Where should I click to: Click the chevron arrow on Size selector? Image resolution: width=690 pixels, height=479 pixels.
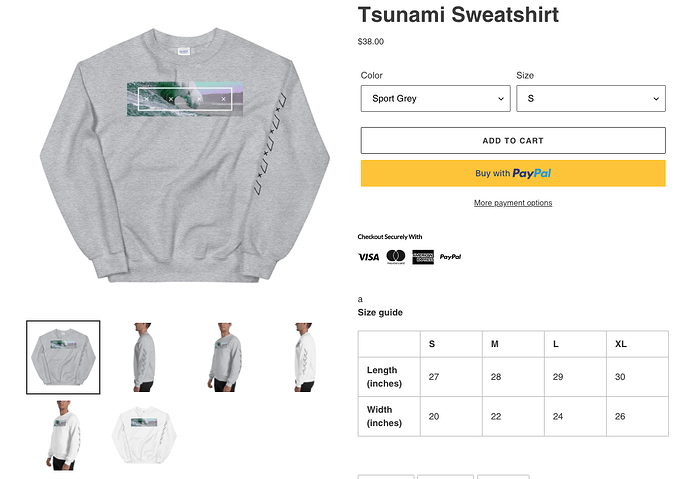click(x=656, y=99)
